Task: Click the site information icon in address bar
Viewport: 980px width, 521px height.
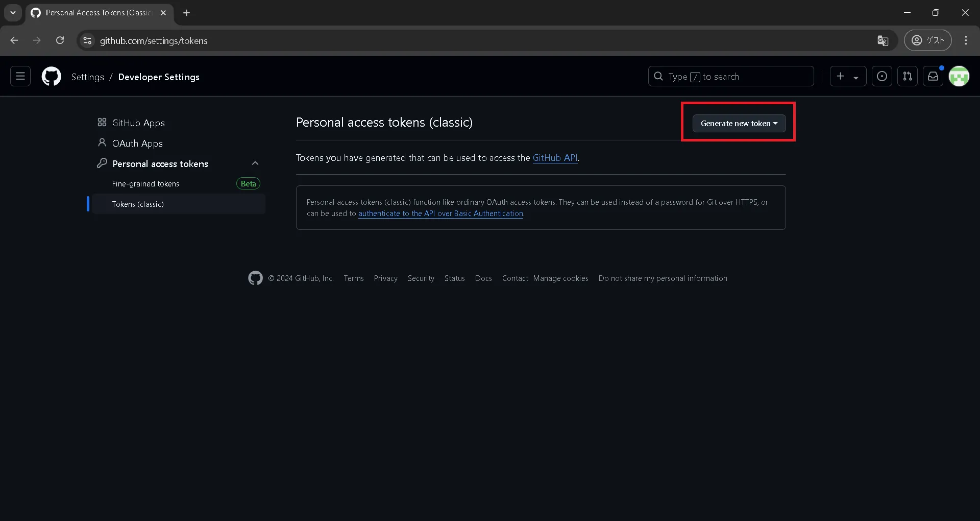Action: (88, 40)
